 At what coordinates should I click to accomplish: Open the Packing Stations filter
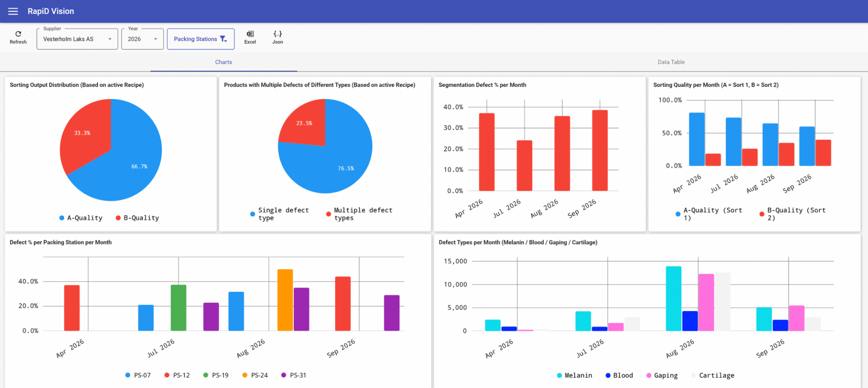point(201,39)
